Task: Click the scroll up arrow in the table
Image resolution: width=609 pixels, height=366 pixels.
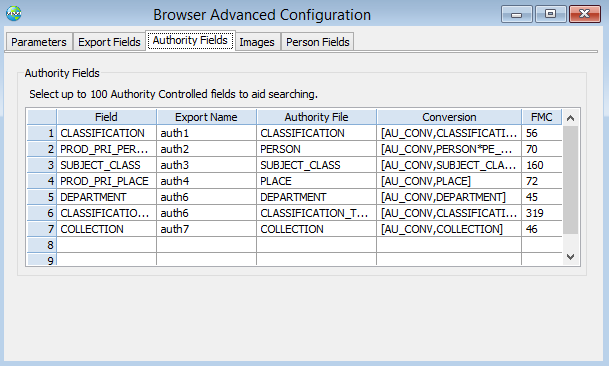Action: coord(570,118)
